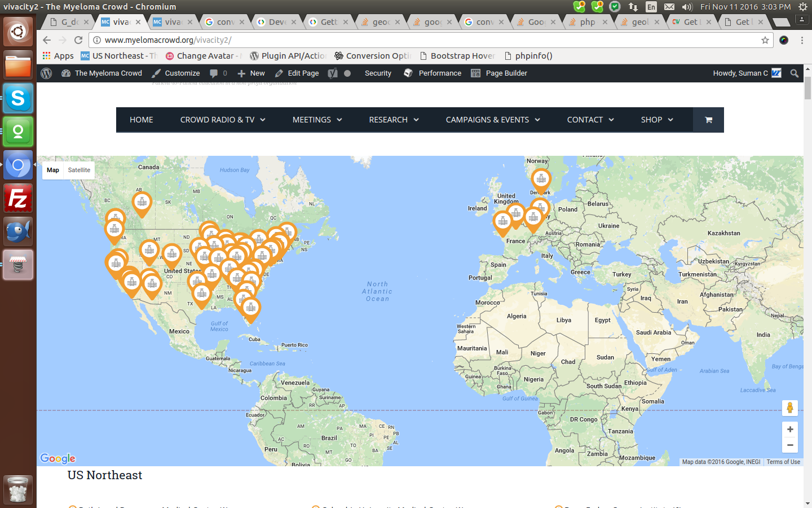Open Page Builder in the admin bar
Viewport: 812px width, 508px height.
click(499, 73)
